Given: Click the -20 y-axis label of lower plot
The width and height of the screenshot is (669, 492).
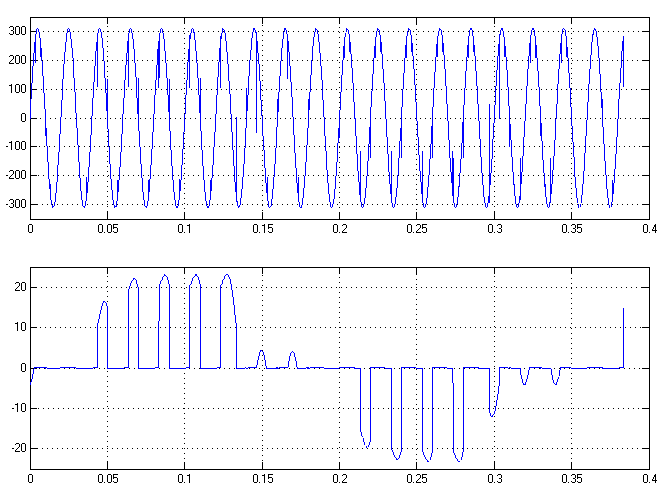Looking at the screenshot, I should (x=18, y=448).
